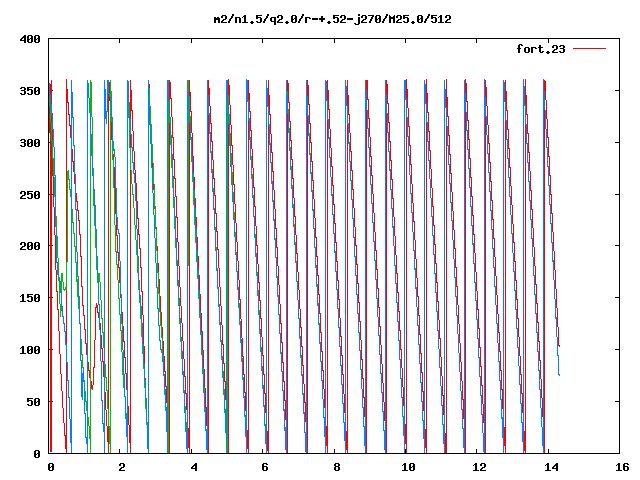
Task: Select y-axis label 300
Action: click(x=30, y=143)
